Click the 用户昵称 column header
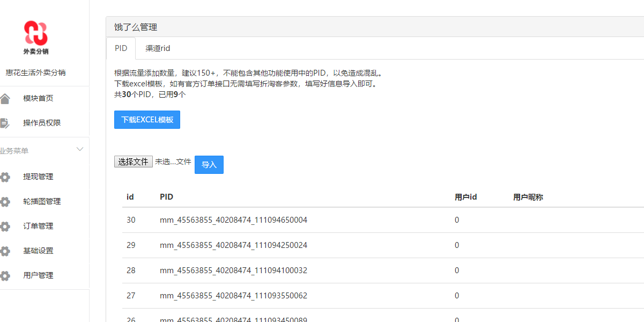The height and width of the screenshot is (322, 644). point(528,197)
